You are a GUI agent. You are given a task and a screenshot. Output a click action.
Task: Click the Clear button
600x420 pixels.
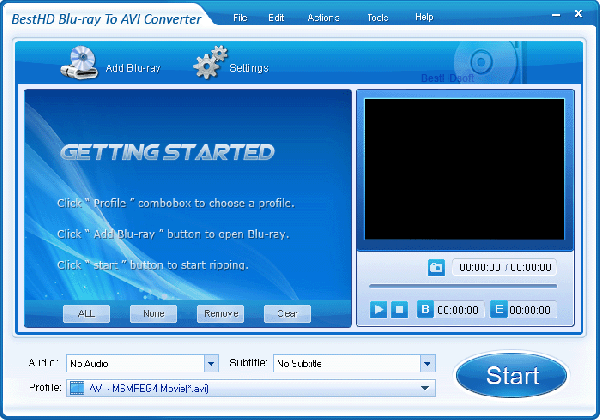pyautogui.click(x=287, y=314)
